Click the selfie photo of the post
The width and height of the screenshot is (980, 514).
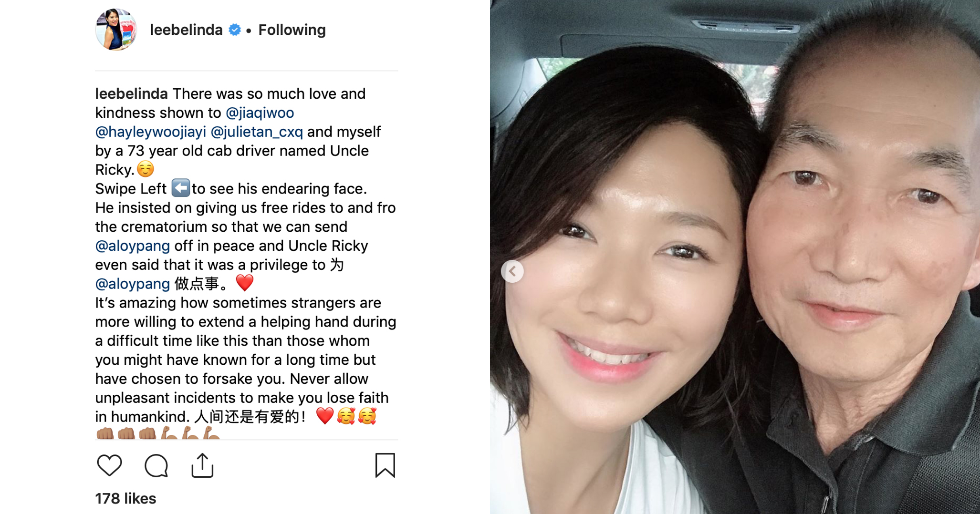(735, 257)
